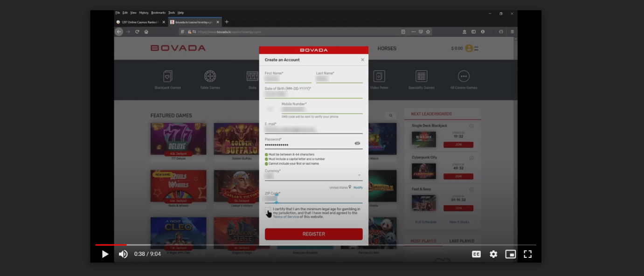This screenshot has height=276, width=644.
Task: Click the Bovada logo in page header
Action: pos(178,48)
